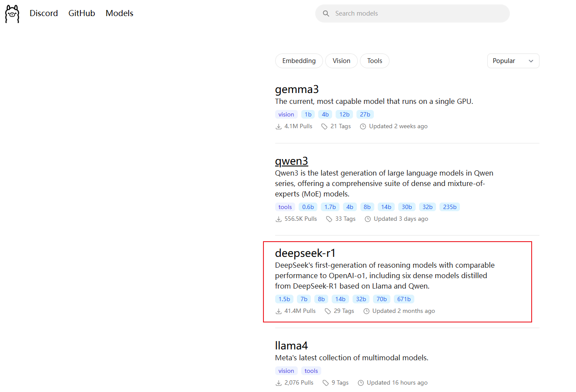Click the 14b size tag of deepseek-r1
The width and height of the screenshot is (576, 392).
coord(340,299)
